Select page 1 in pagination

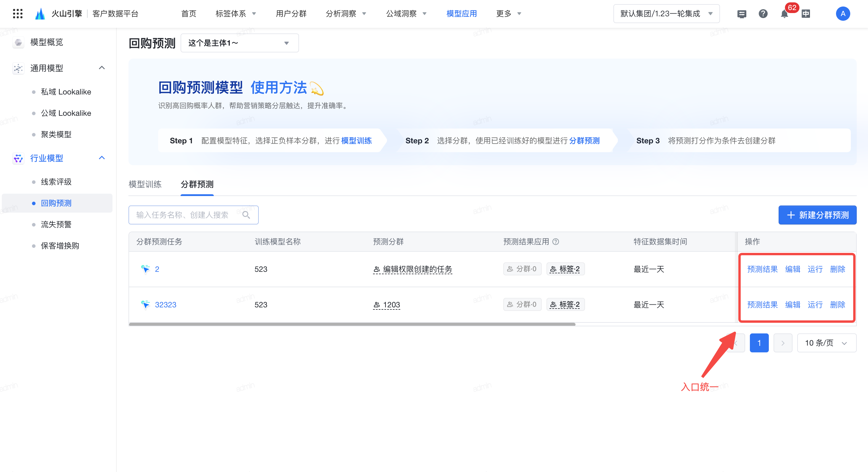(x=759, y=343)
